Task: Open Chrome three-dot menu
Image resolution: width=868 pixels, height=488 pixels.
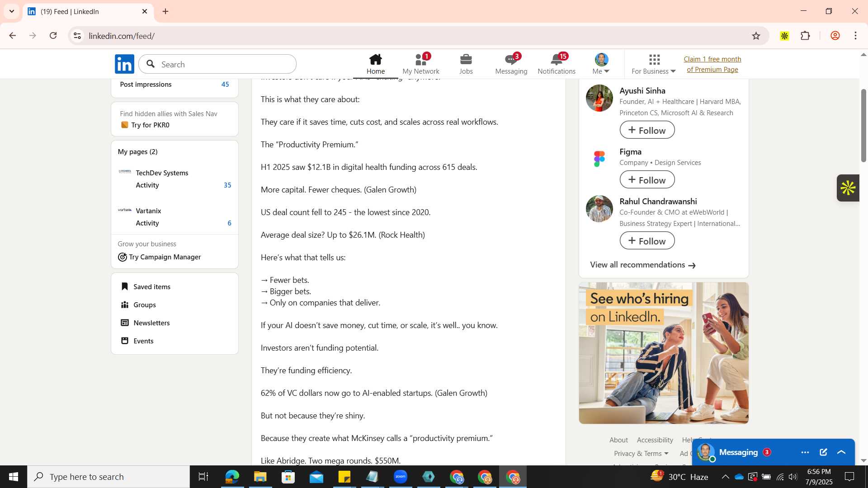Action: pos(855,36)
